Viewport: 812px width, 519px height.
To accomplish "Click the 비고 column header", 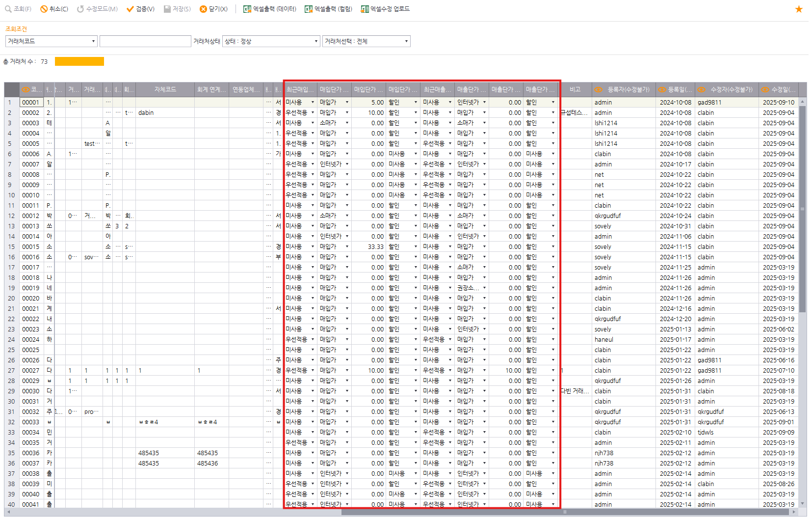I will click(575, 89).
